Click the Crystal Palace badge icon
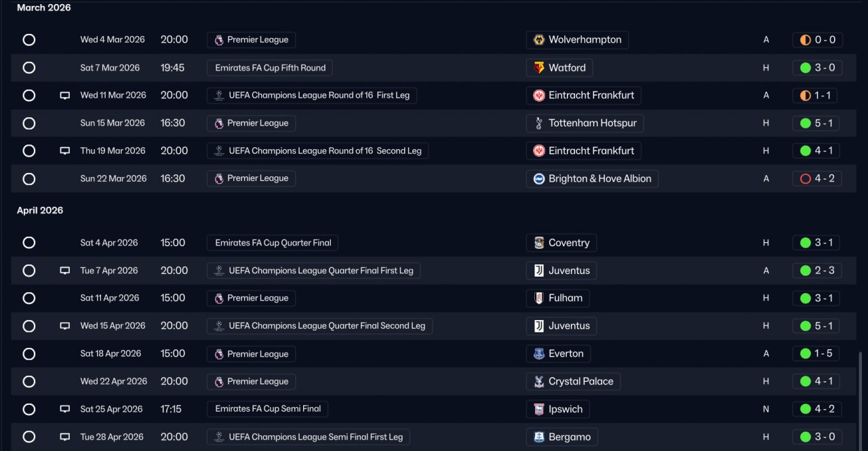 point(539,382)
